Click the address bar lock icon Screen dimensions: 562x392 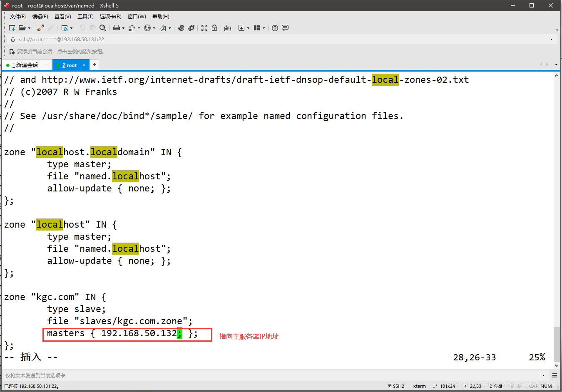(x=13, y=39)
